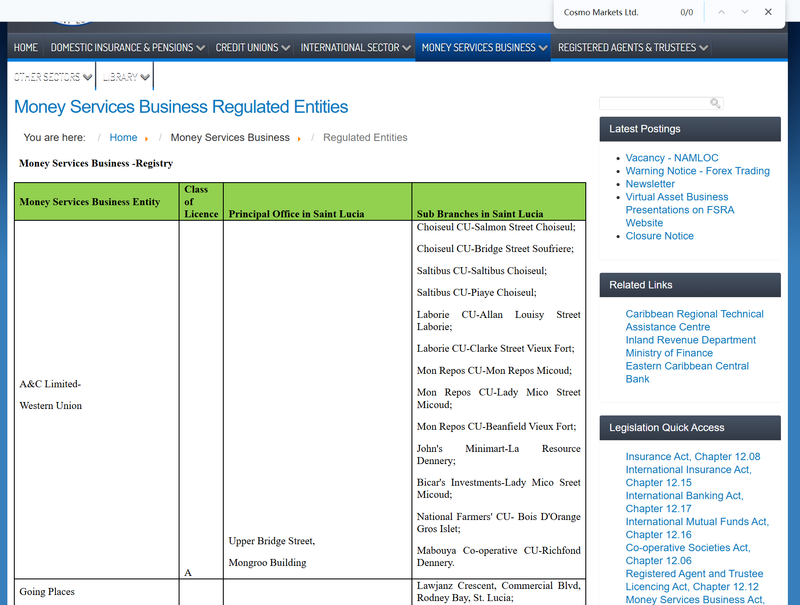This screenshot has height=605, width=800.
Task: Open Money Services Business Regulated Entities heading
Action: click(181, 107)
